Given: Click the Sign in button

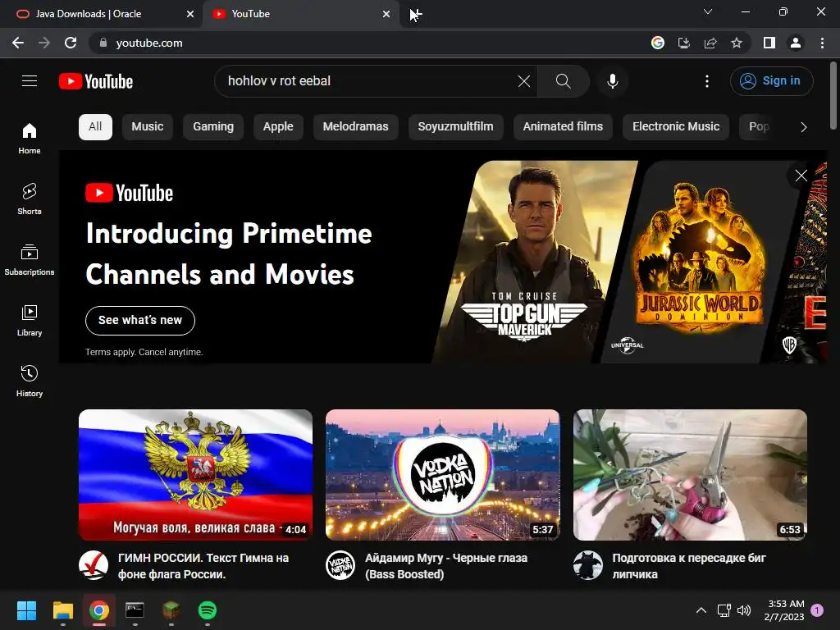Looking at the screenshot, I should pyautogui.click(x=771, y=81).
